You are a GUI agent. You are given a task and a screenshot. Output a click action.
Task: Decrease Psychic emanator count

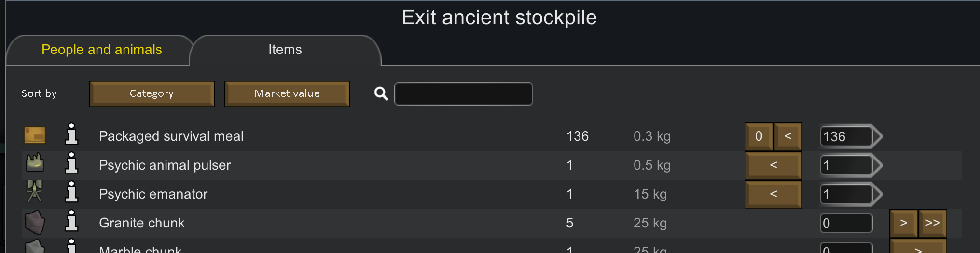click(x=773, y=194)
